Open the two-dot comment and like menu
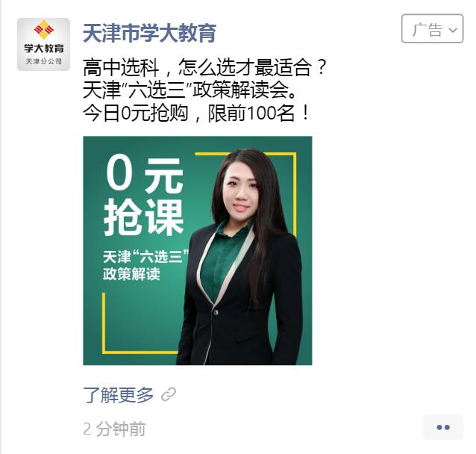This screenshot has width=476, height=454. (x=443, y=427)
